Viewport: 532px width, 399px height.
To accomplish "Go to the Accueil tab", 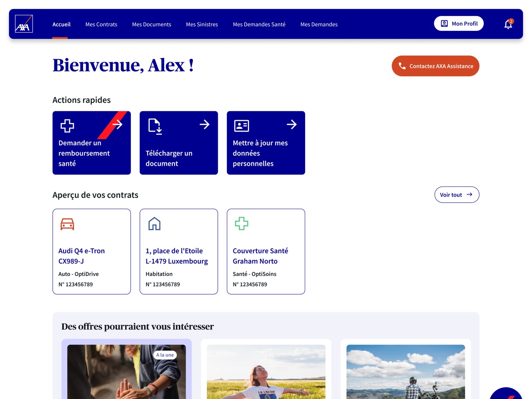I will [x=61, y=24].
